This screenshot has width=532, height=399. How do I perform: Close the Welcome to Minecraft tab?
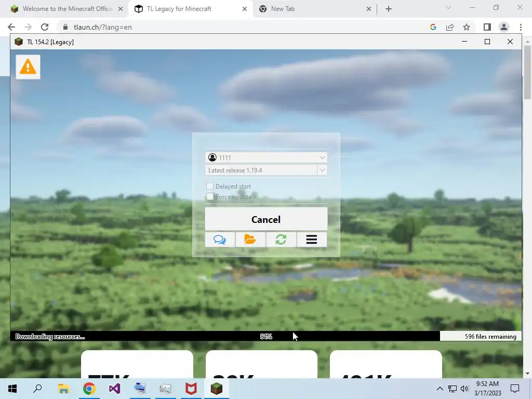tap(121, 9)
